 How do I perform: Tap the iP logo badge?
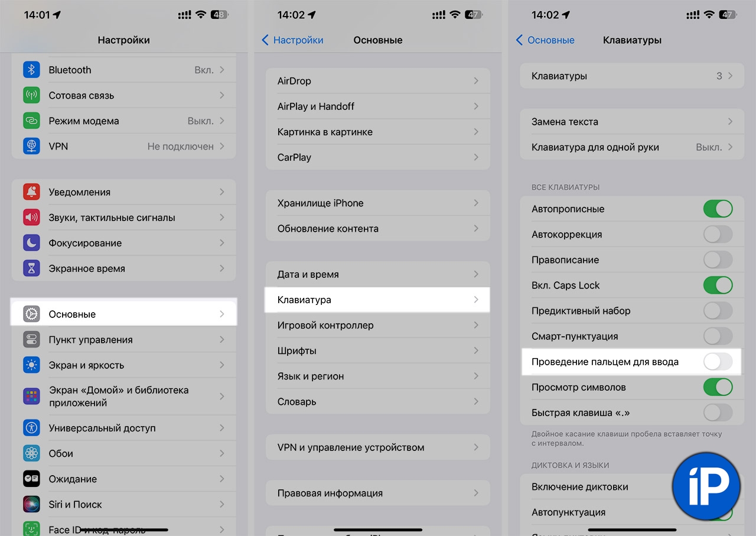point(706,486)
